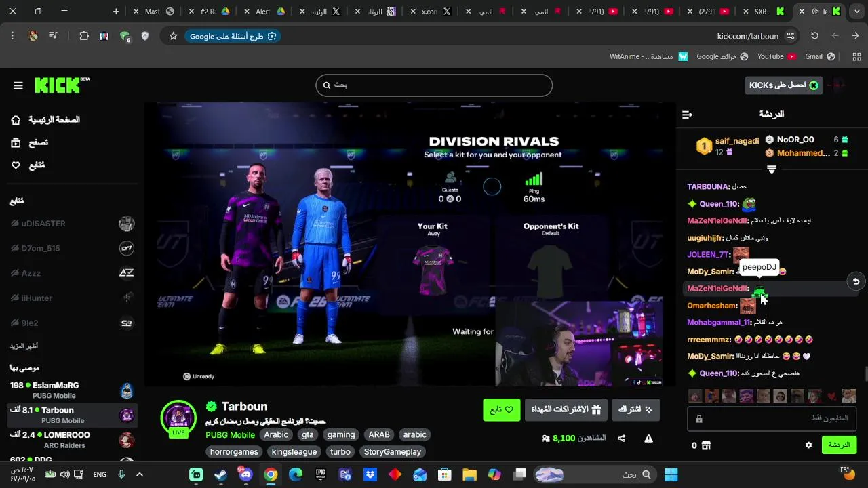Click the subscribe (اشتراك) button
Viewport: 868px width, 488px height.
tap(635, 409)
